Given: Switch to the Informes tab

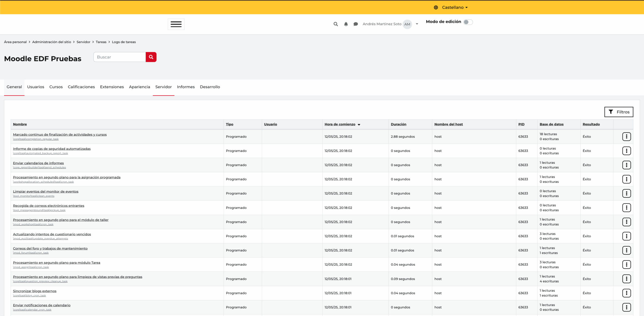Looking at the screenshot, I should 186,87.
